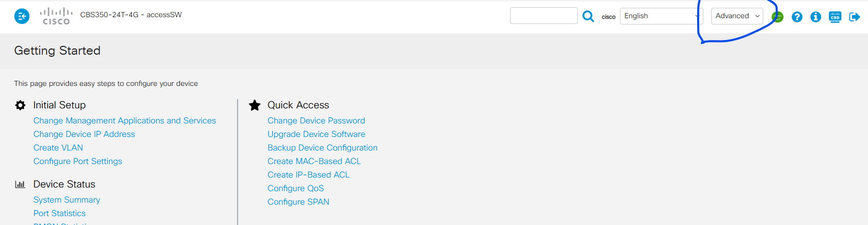
Task: Click the Create VLAN link
Action: click(58, 148)
